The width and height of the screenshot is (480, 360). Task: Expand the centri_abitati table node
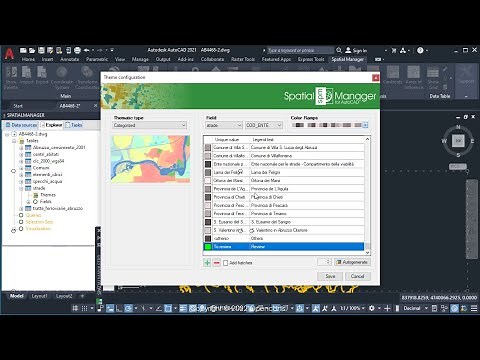[x=21, y=154]
